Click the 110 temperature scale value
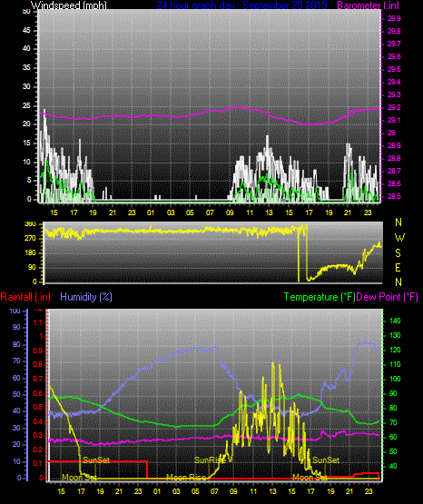This screenshot has height=504, width=423. 395,364
